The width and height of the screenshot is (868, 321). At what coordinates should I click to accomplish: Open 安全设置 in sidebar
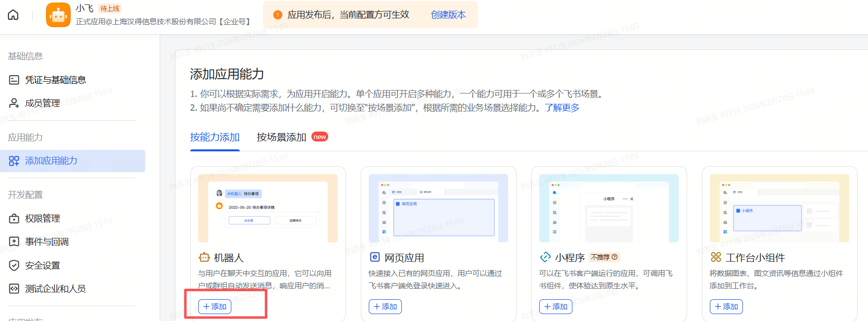tap(43, 266)
